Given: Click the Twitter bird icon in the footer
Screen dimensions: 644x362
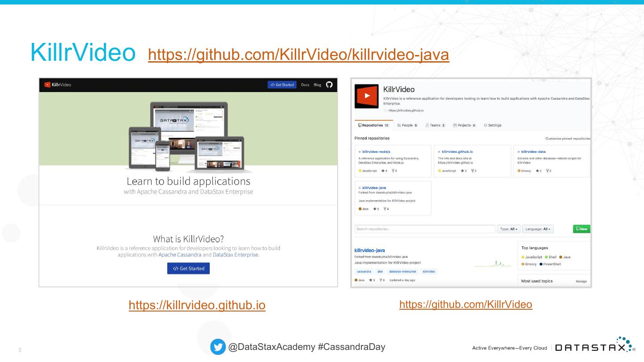Looking at the screenshot, I should click(218, 347).
